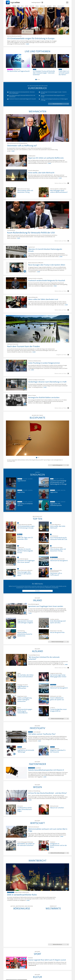Open article "Steinmeier ruft zu Hoffnung auf"
Viewport: 75px width, 980px height.
point(22,145)
